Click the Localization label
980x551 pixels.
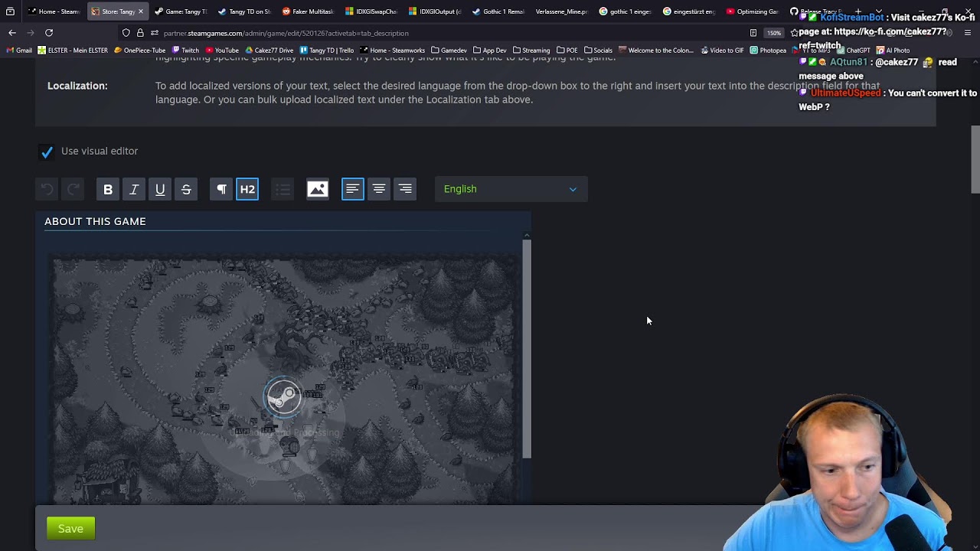77,86
